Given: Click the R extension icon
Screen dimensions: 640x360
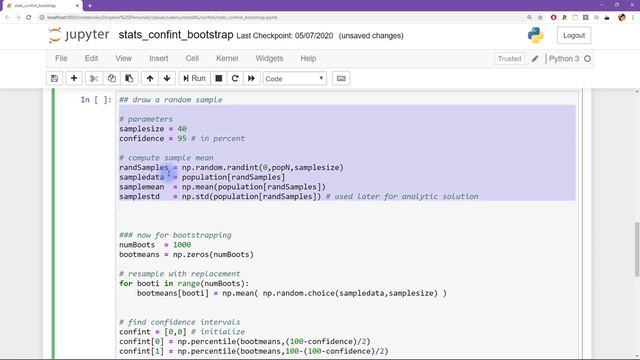Looking at the screenshot, I should [564, 18].
